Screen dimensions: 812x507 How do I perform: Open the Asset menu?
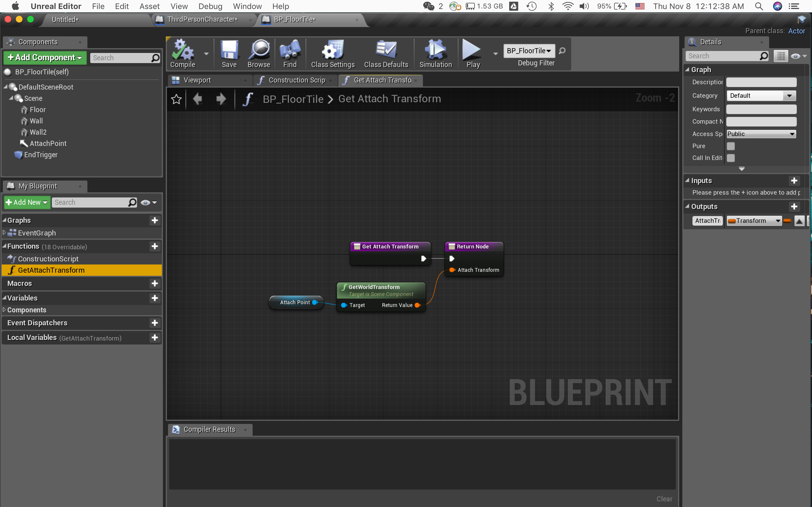(x=149, y=6)
